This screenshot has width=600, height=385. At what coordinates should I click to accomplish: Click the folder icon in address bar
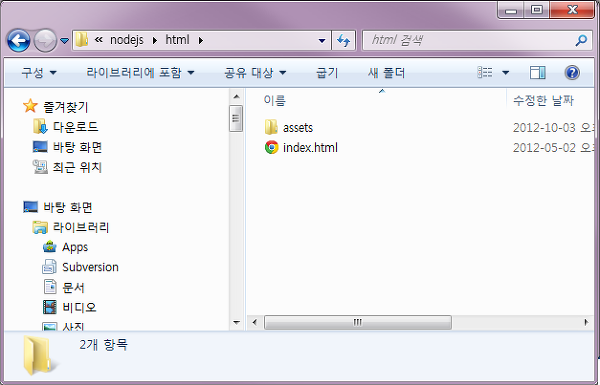82,40
